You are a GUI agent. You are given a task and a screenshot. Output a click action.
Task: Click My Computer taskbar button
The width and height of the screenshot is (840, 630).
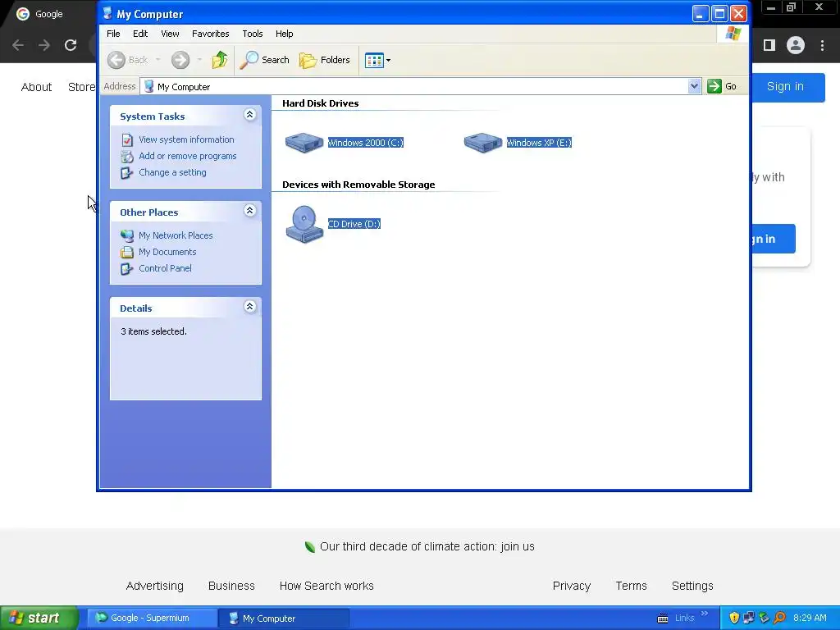pyautogui.click(x=283, y=619)
